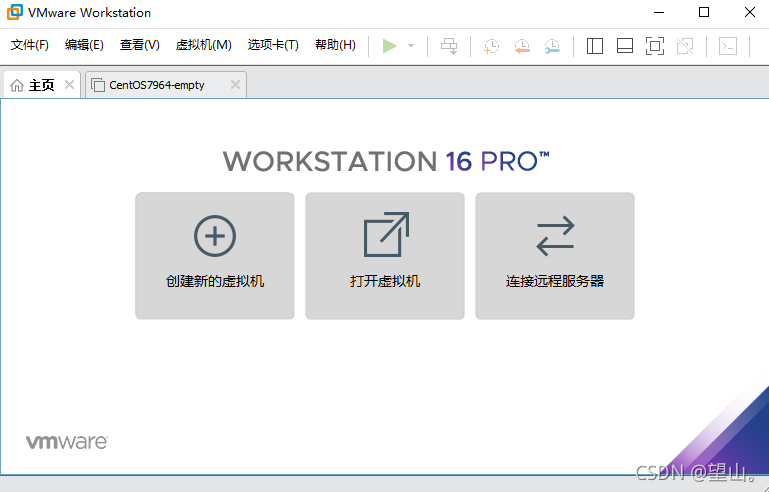Close the CentOS7964-empty tab
The width and height of the screenshot is (769, 492).
(235, 85)
